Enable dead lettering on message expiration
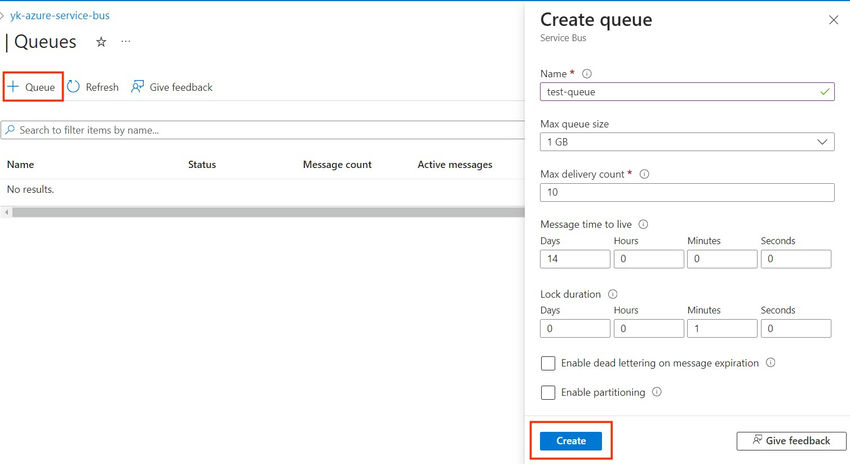850x464 pixels. [548, 363]
